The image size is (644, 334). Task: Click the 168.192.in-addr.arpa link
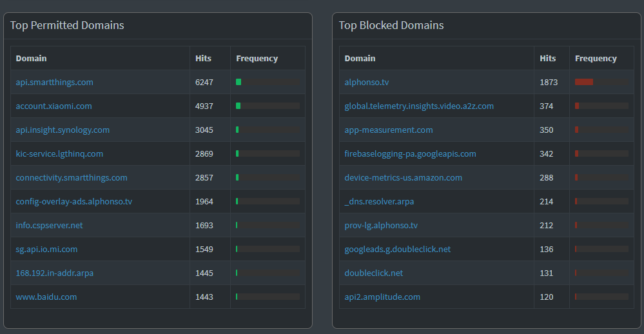(55, 273)
